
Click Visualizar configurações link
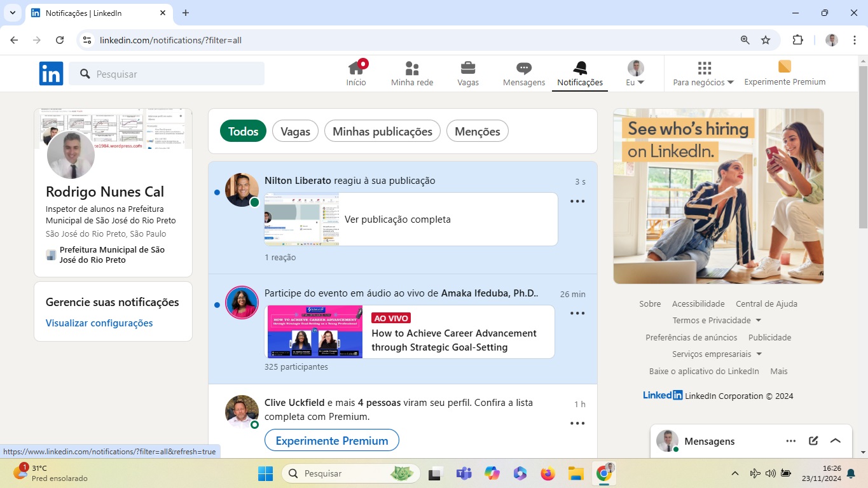point(99,323)
